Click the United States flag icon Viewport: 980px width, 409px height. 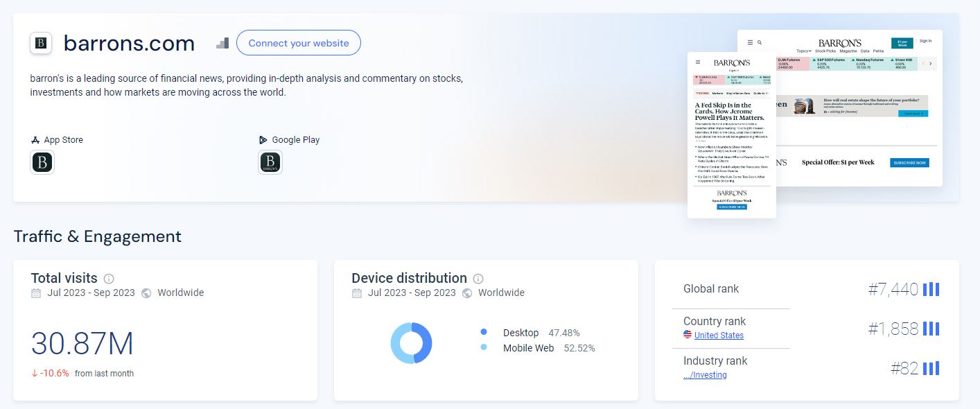click(688, 335)
